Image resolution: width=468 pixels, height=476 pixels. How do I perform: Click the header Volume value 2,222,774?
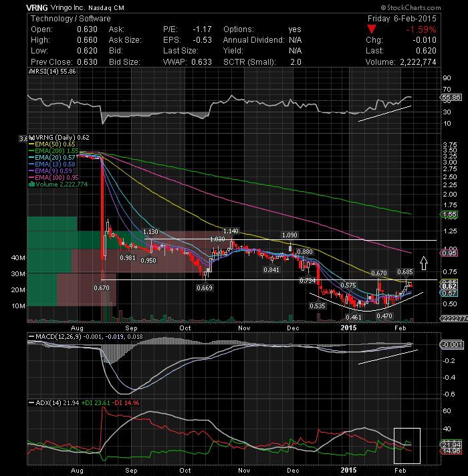click(x=418, y=62)
